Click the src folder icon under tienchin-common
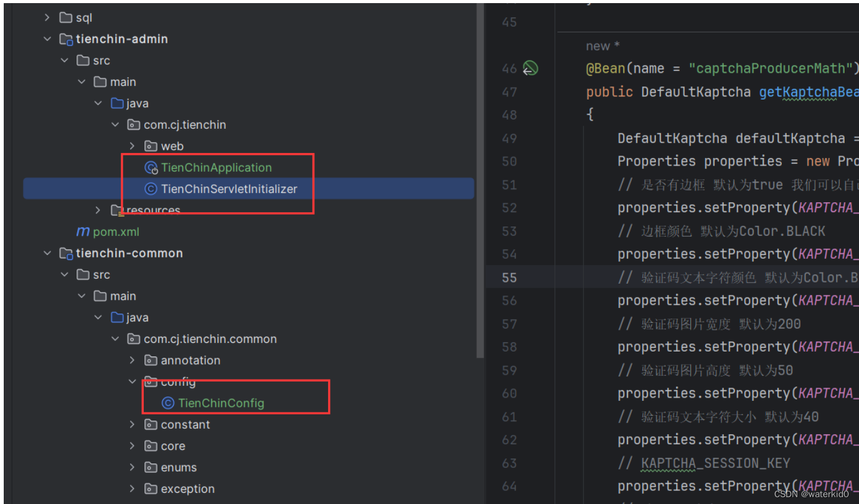 tap(83, 274)
